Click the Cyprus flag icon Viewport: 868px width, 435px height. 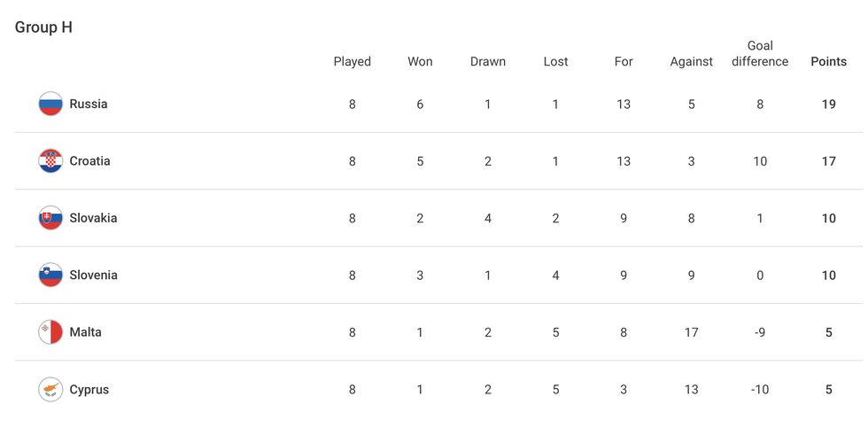tap(50, 390)
